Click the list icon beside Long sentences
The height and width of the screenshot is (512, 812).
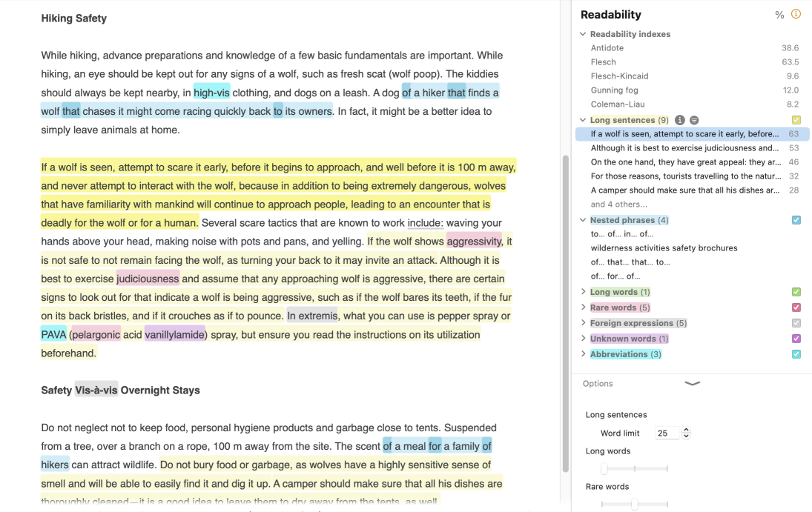click(x=694, y=120)
